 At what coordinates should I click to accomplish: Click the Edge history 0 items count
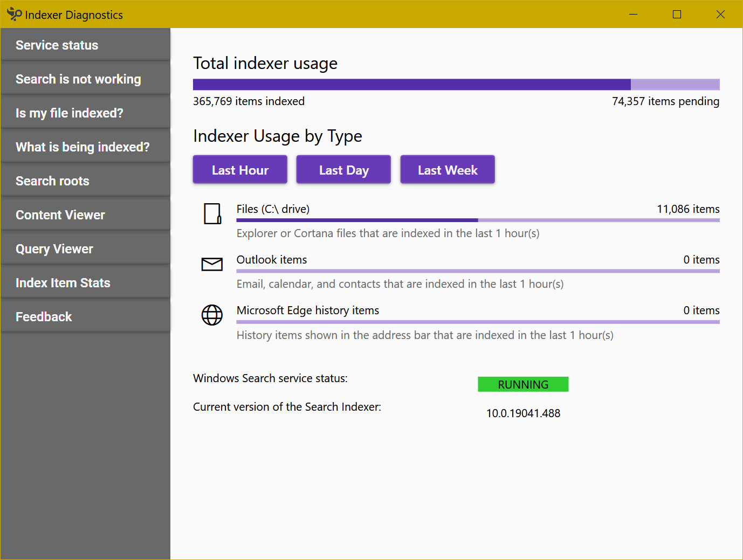[x=701, y=310]
